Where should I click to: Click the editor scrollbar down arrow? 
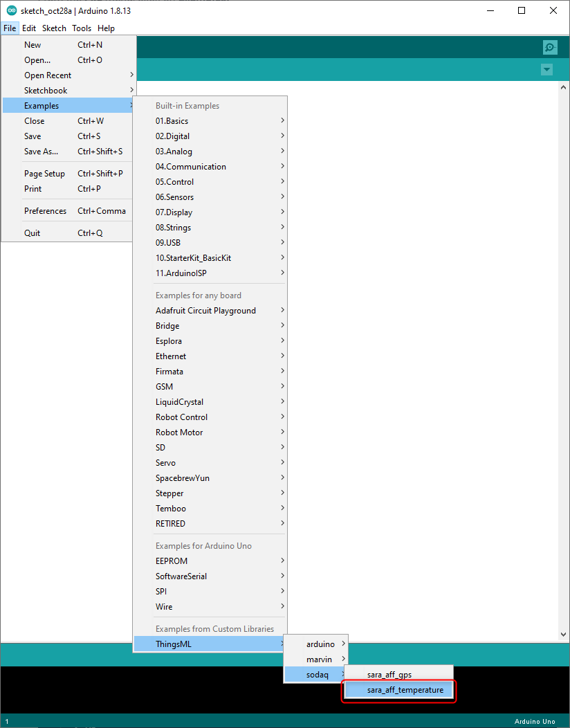click(x=564, y=634)
